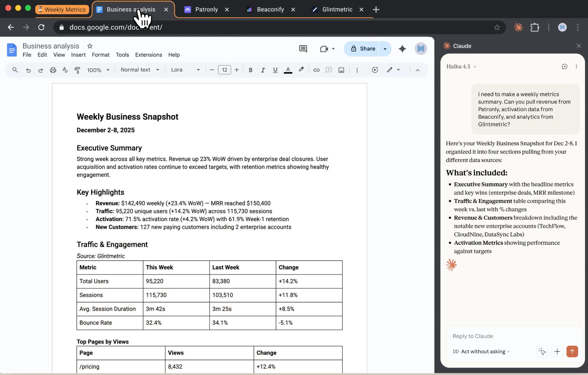Open the comment history icon
This screenshot has height=375, width=588.
(303, 49)
